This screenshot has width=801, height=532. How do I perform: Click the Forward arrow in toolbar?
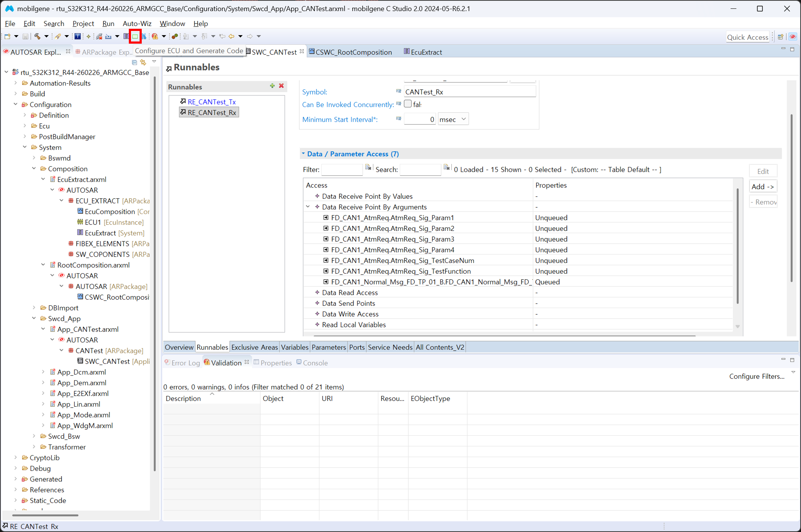click(x=250, y=36)
